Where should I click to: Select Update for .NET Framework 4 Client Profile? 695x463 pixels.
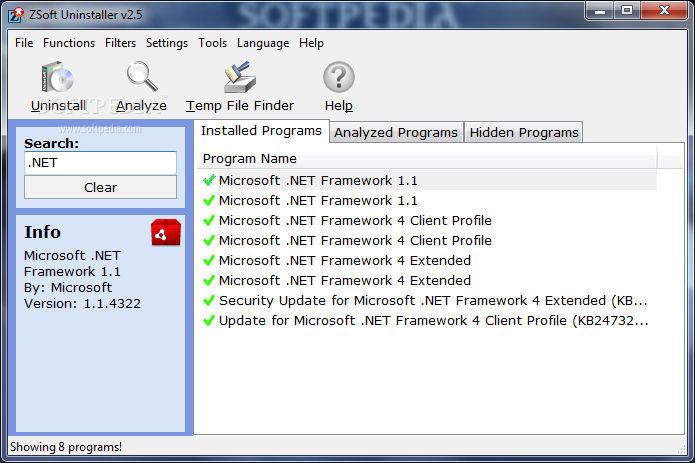429,320
